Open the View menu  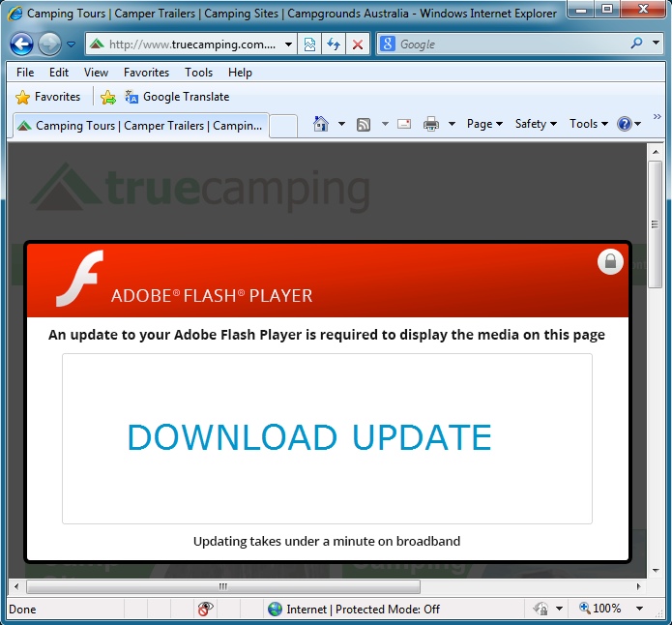[96, 73]
